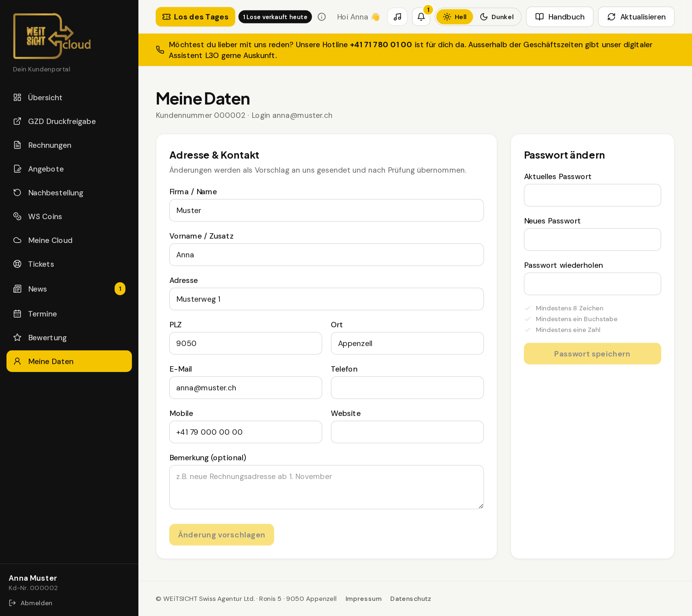The height and width of the screenshot is (616, 692).
Task: Click the Neues Passwort field
Action: [x=593, y=240]
